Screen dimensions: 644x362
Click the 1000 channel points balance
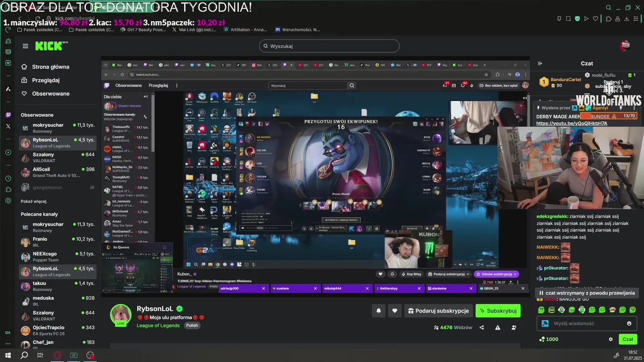(x=548, y=339)
